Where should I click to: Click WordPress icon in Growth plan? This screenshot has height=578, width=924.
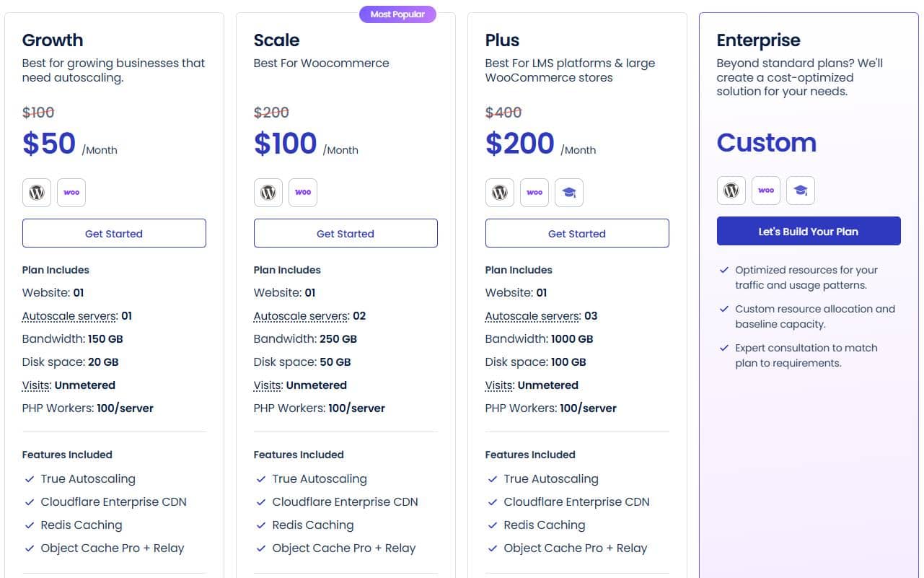37,193
